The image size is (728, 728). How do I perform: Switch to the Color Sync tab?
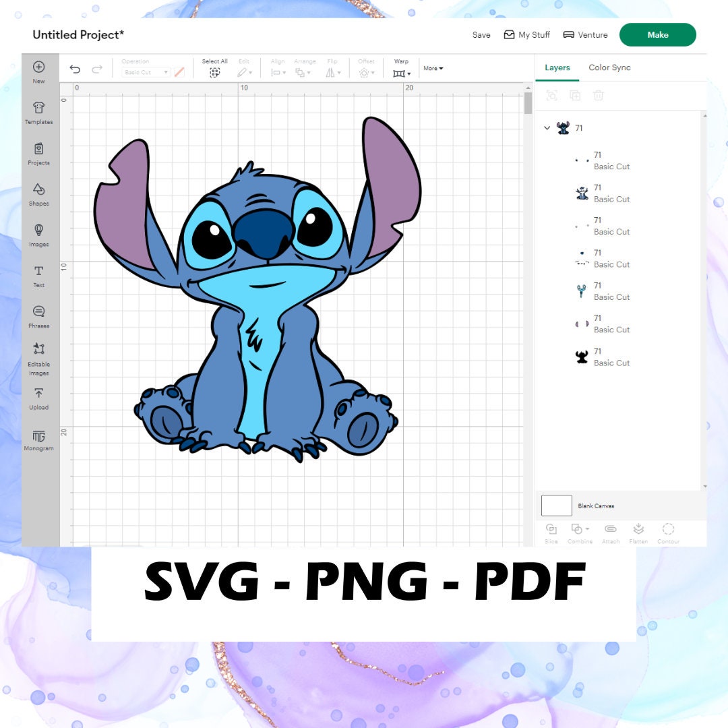[609, 67]
